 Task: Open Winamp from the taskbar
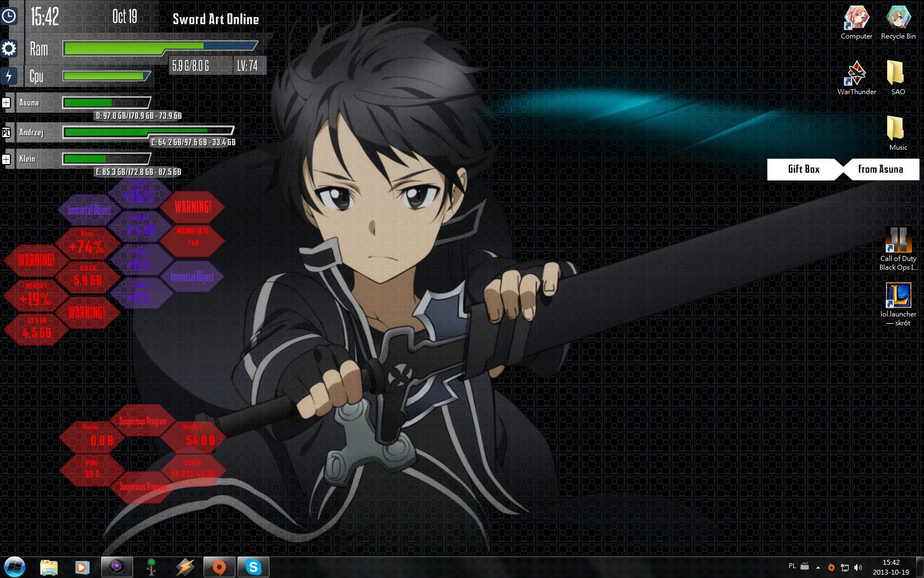point(185,567)
